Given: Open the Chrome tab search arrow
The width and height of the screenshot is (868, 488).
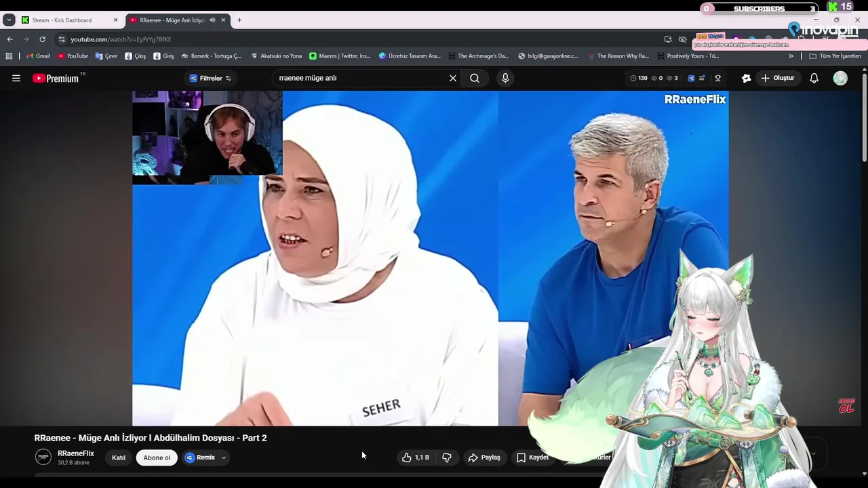Looking at the screenshot, I should tap(9, 20).
